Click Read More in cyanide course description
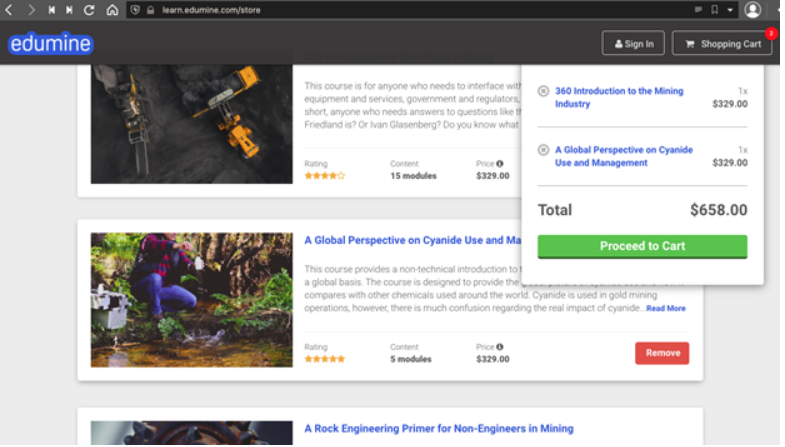 tap(665, 308)
